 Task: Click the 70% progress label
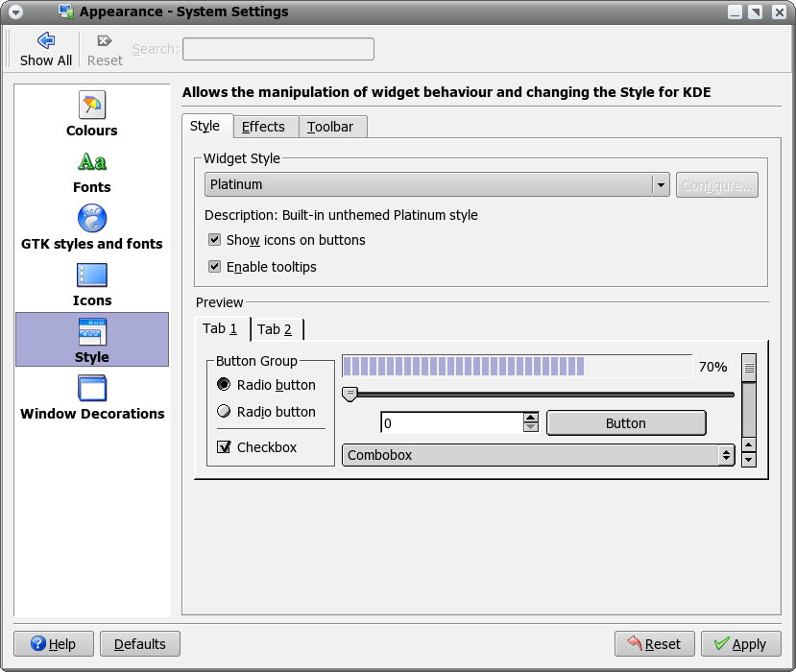[x=712, y=367]
